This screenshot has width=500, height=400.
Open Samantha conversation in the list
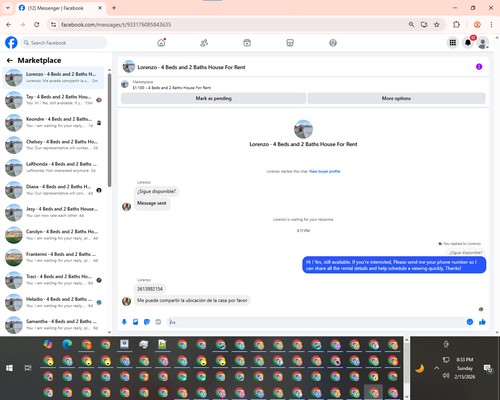click(x=53, y=325)
